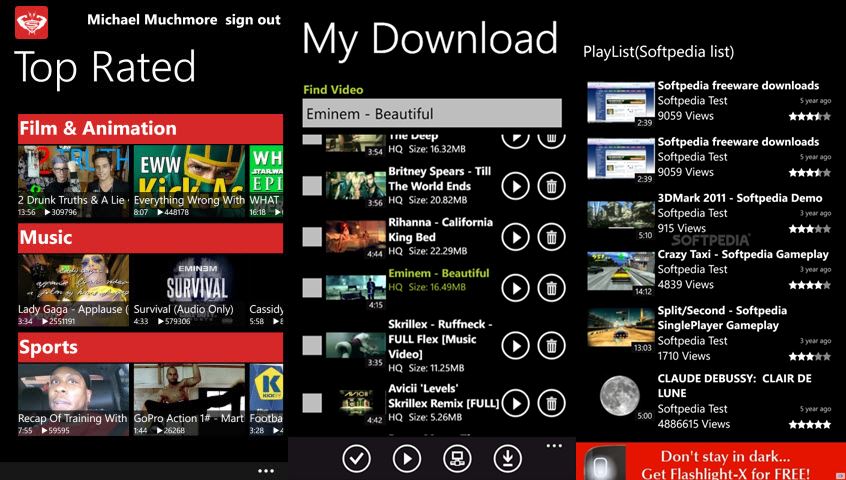Delete Avicii 'Levels' Skrillex Remix download

click(551, 403)
